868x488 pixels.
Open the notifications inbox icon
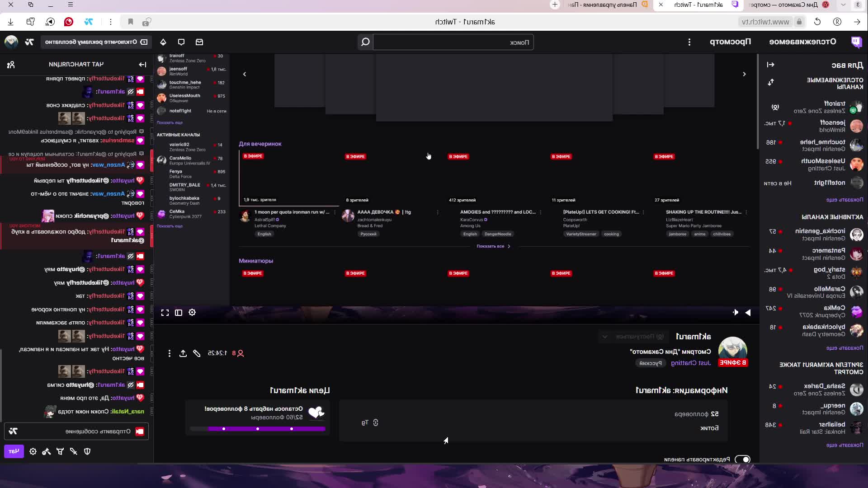click(199, 42)
